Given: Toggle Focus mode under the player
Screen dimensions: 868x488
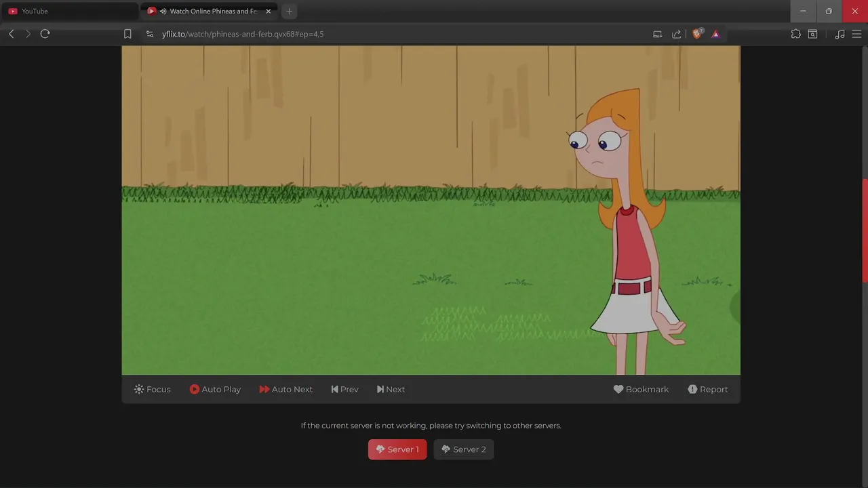Looking at the screenshot, I should (x=153, y=389).
